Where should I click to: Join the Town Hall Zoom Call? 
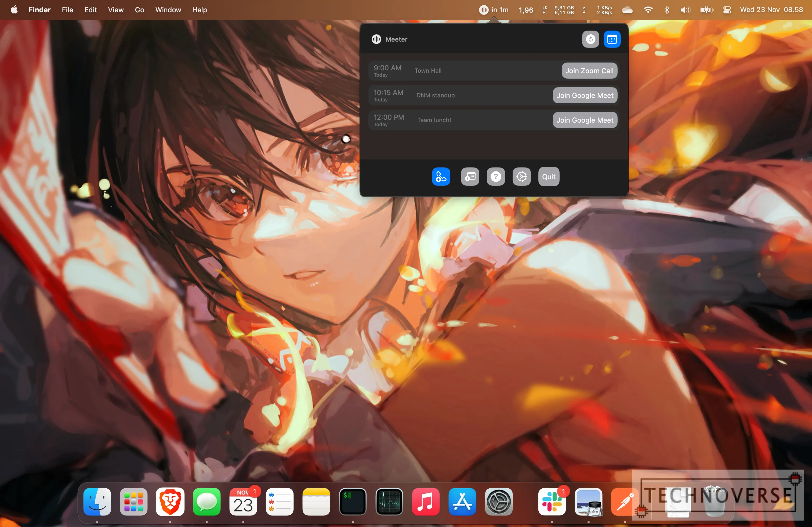coord(588,70)
